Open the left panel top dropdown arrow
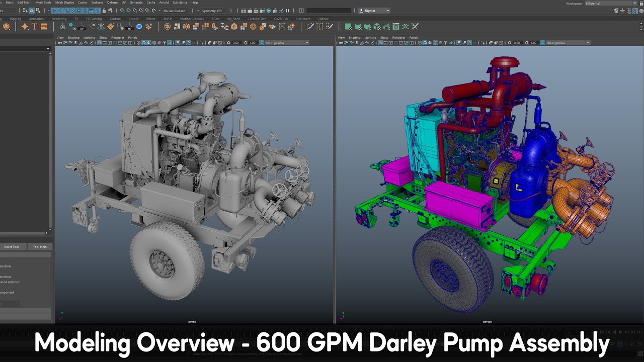The height and width of the screenshot is (362, 644). (48, 49)
